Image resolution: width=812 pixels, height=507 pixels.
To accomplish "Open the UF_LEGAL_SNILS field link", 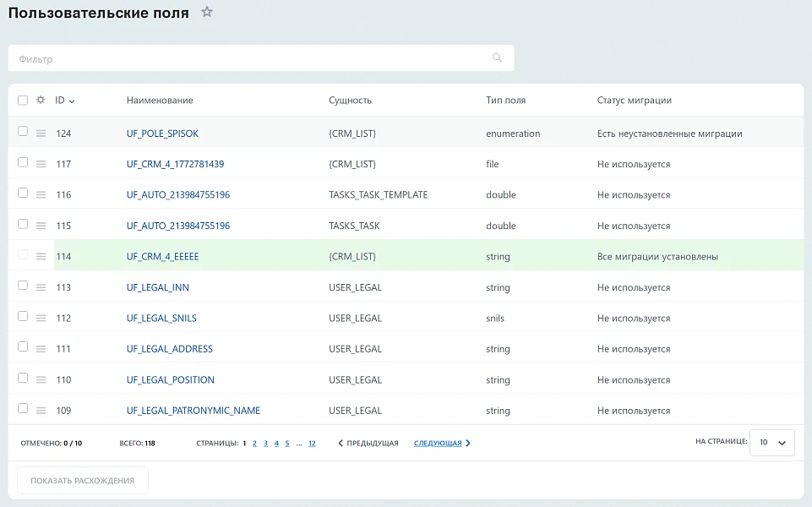I will pos(161,318).
